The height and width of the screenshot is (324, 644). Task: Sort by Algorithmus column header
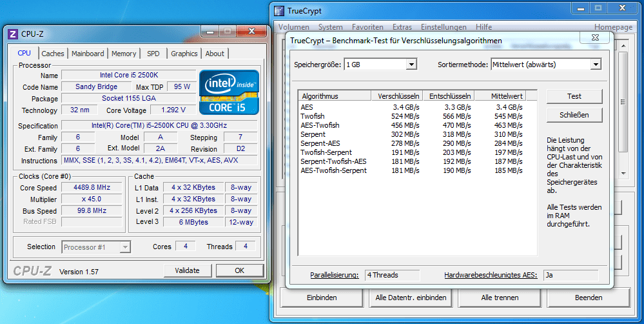(335, 96)
